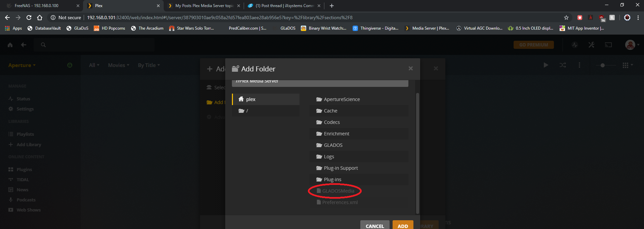Open Settings in the Plex sidebar
644x229 pixels.
21,109
